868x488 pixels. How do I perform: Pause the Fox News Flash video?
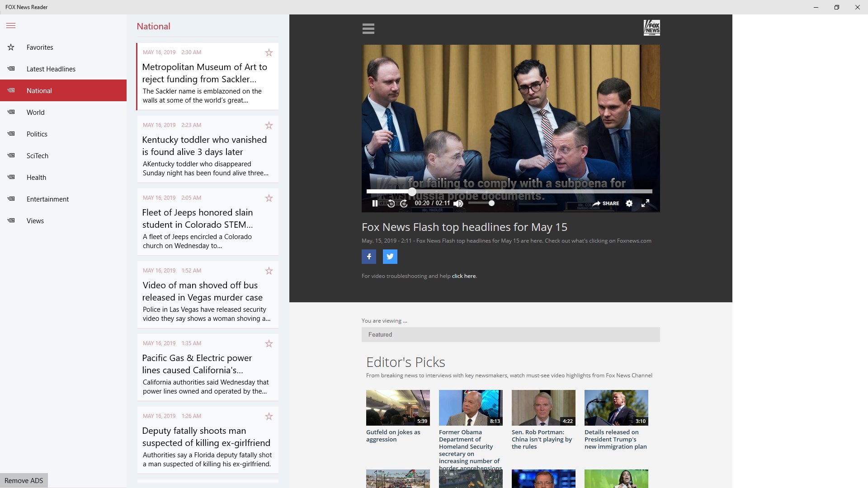(x=375, y=203)
